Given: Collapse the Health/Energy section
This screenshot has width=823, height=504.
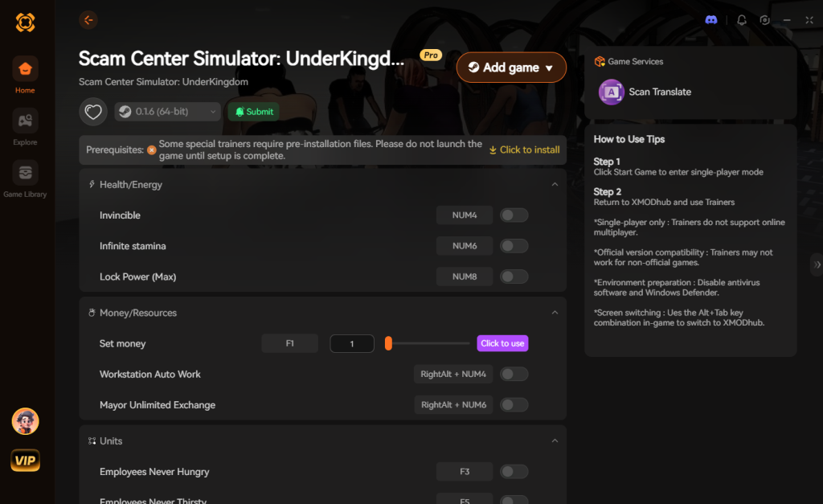Looking at the screenshot, I should tap(555, 184).
